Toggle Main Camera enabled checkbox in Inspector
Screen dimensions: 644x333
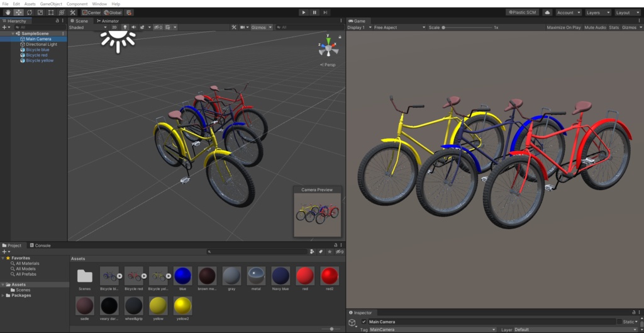coord(364,322)
